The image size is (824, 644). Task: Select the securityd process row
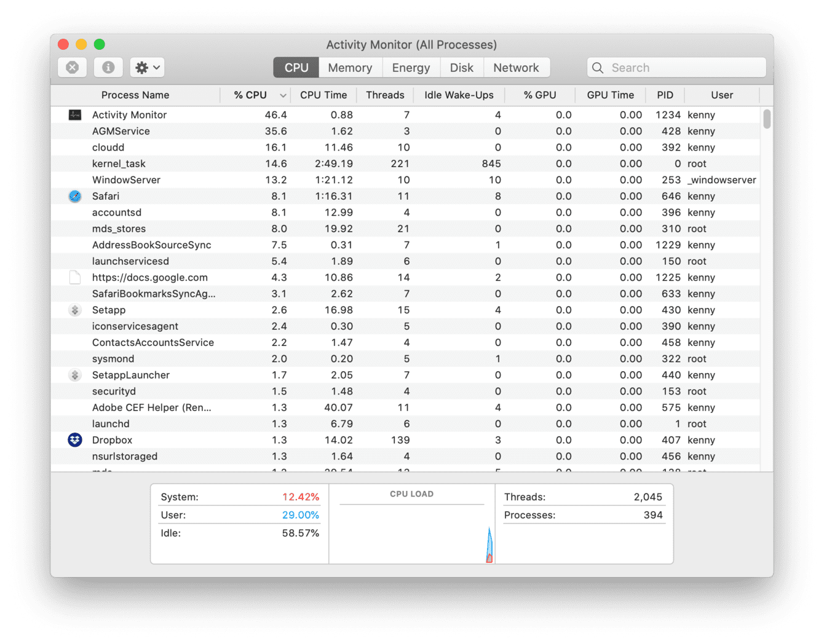coord(406,391)
